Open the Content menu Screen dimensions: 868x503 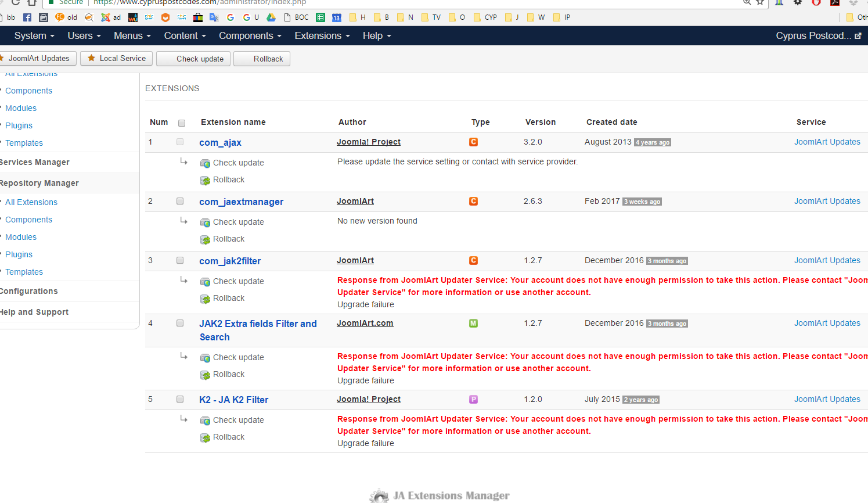[x=185, y=36]
